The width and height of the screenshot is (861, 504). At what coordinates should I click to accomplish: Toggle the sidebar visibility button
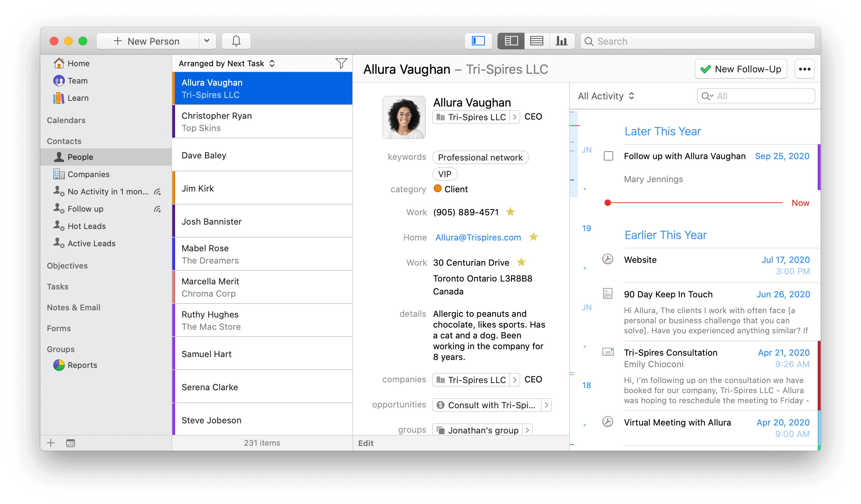(x=478, y=41)
